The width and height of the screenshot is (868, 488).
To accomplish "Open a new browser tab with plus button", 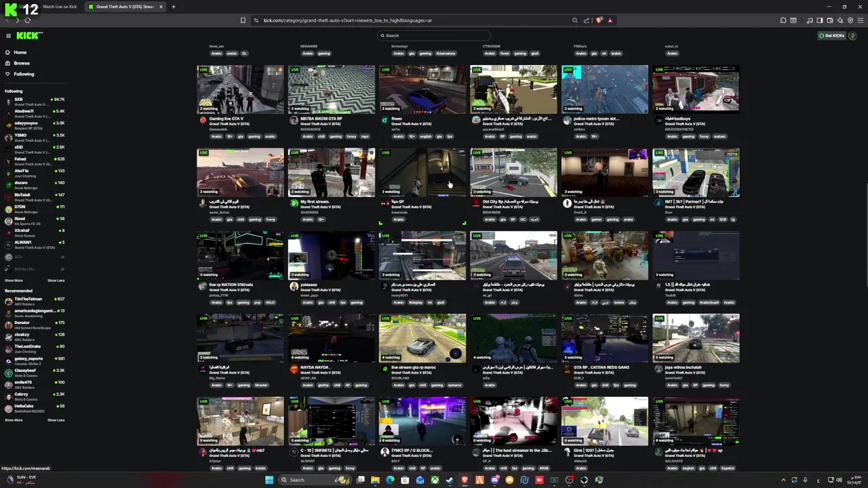I will [174, 7].
